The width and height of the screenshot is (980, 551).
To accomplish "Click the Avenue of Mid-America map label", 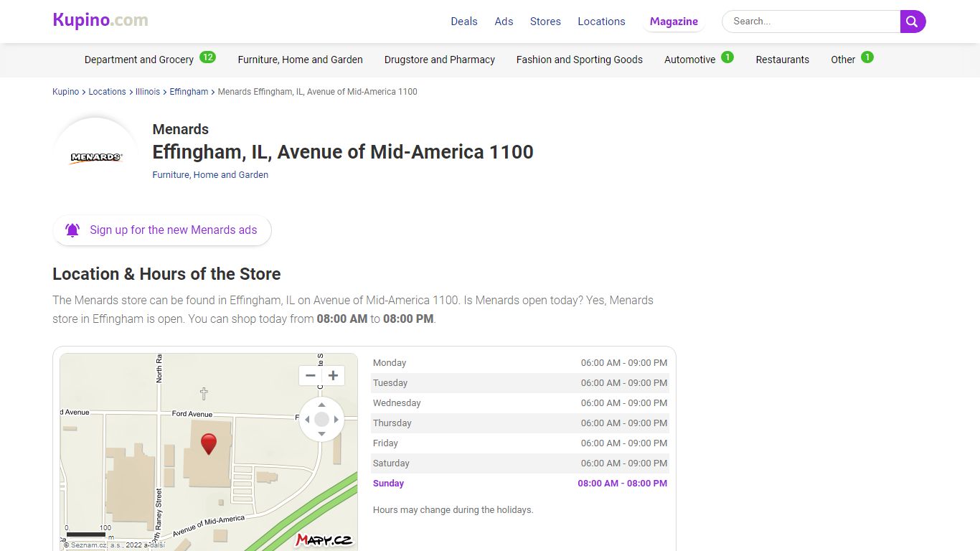I will pyautogui.click(x=209, y=525).
